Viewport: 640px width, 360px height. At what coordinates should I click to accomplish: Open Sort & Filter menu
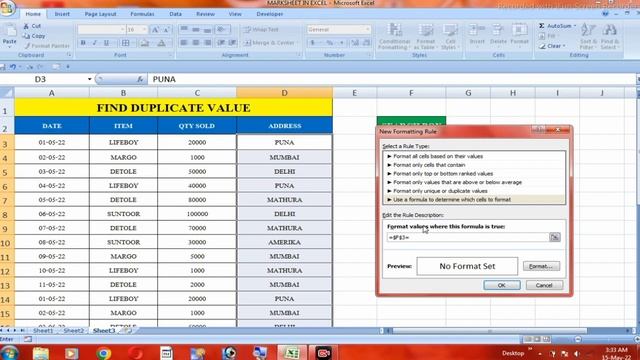588,36
